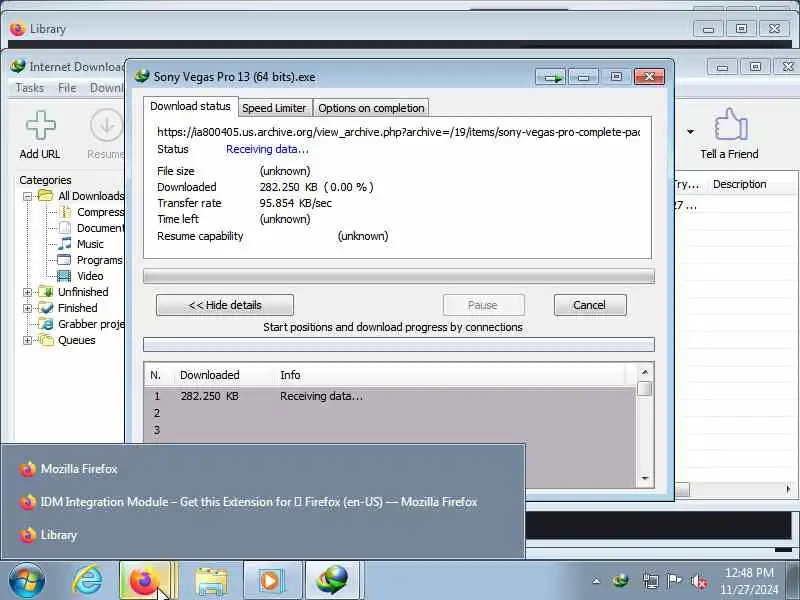
Task: Click the N. column header
Action: pyautogui.click(x=156, y=375)
